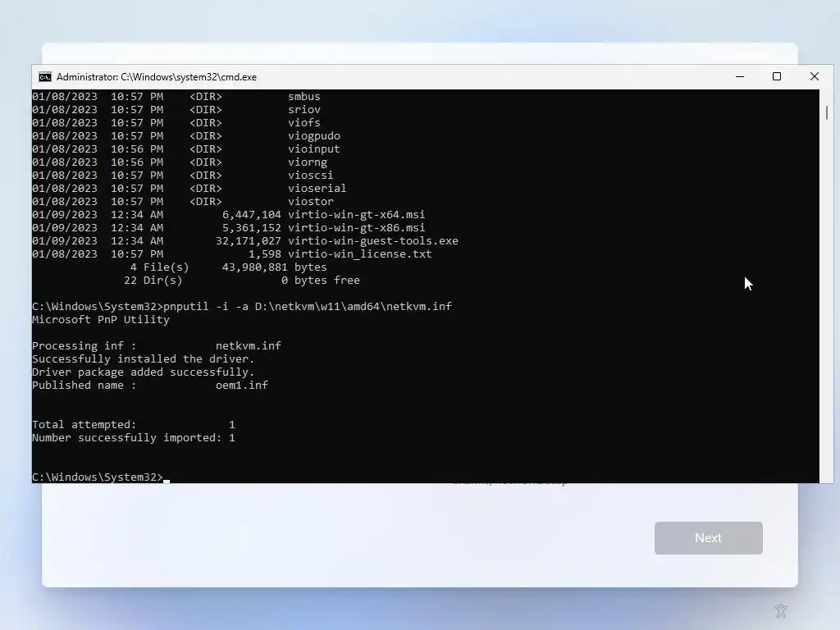
Task: Click 'Number successfully imported: 1' line
Action: pos(134,438)
